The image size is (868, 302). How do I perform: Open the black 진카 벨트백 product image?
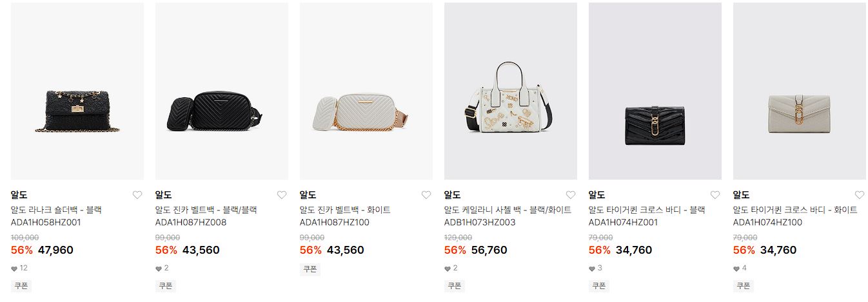coord(222,91)
